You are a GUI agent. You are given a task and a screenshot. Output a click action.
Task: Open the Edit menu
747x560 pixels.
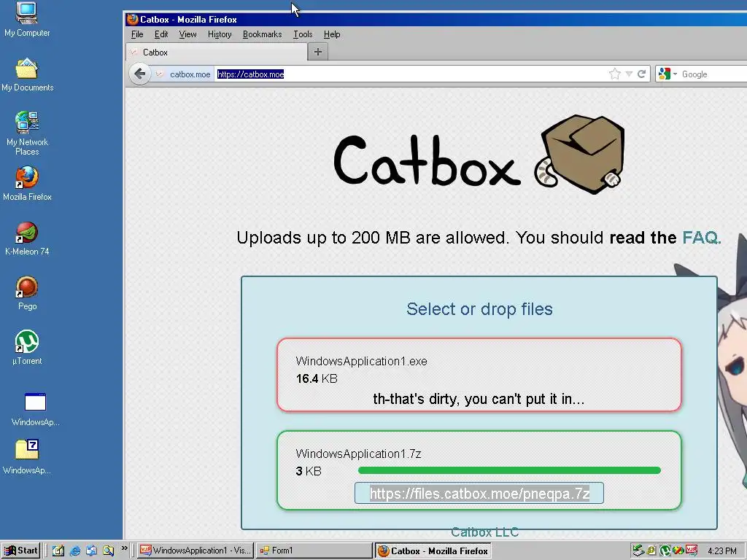(161, 34)
